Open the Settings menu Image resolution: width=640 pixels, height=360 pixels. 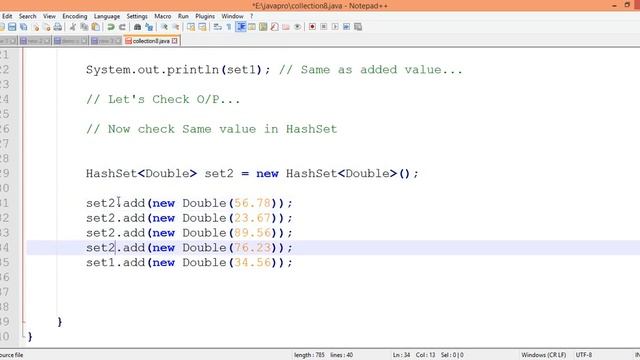point(137,16)
